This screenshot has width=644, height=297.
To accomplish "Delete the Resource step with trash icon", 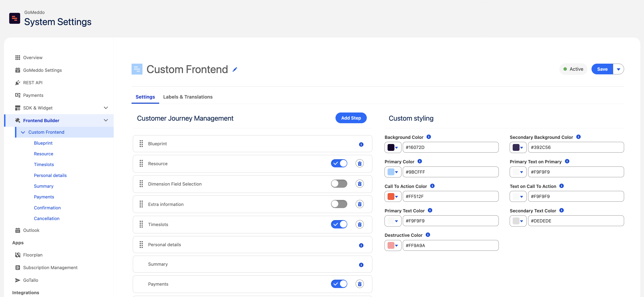I will tap(359, 163).
